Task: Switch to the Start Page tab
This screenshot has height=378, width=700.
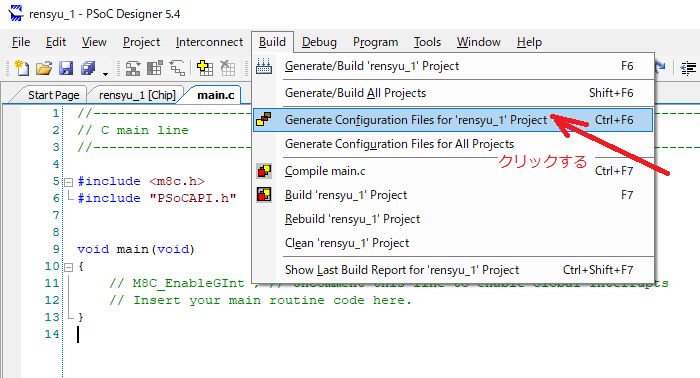Action: [x=53, y=95]
